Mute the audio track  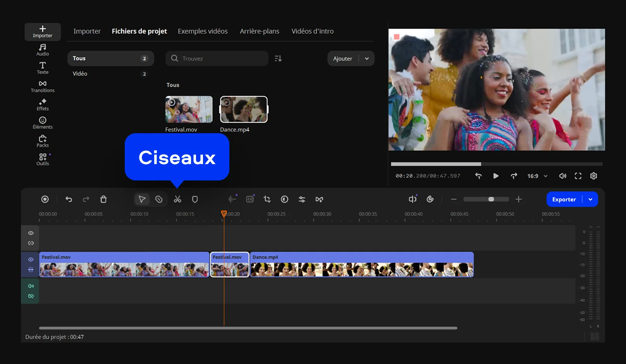point(31,286)
